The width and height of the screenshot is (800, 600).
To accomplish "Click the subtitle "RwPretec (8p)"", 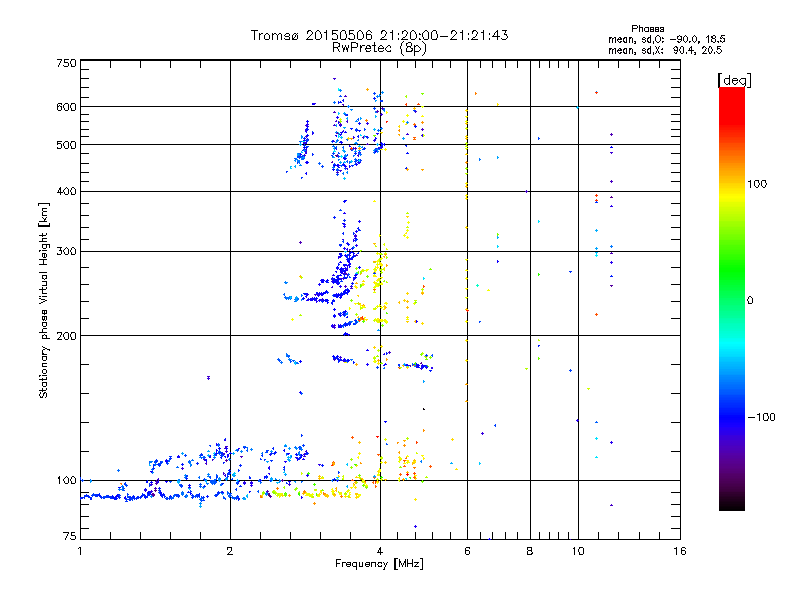I will [x=379, y=48].
